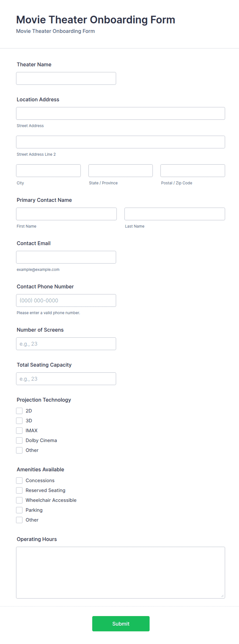
Task: Tick the Dolby Cinema option
Action: click(x=19, y=441)
